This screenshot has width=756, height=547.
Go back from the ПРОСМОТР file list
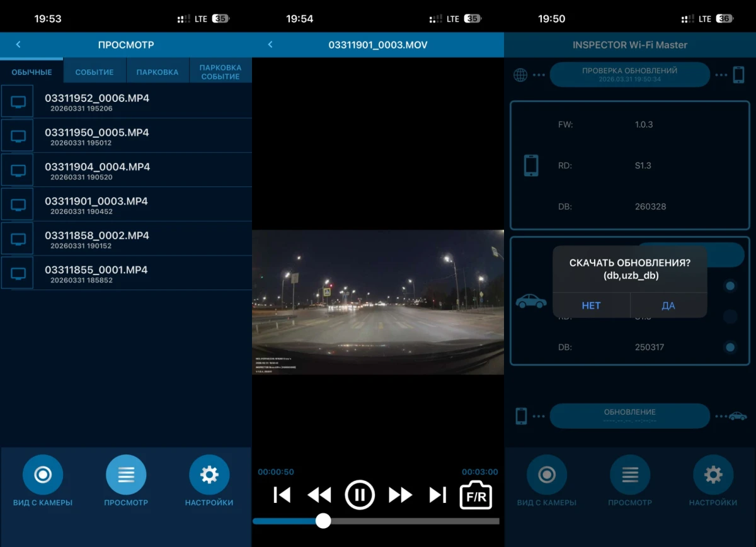18,45
